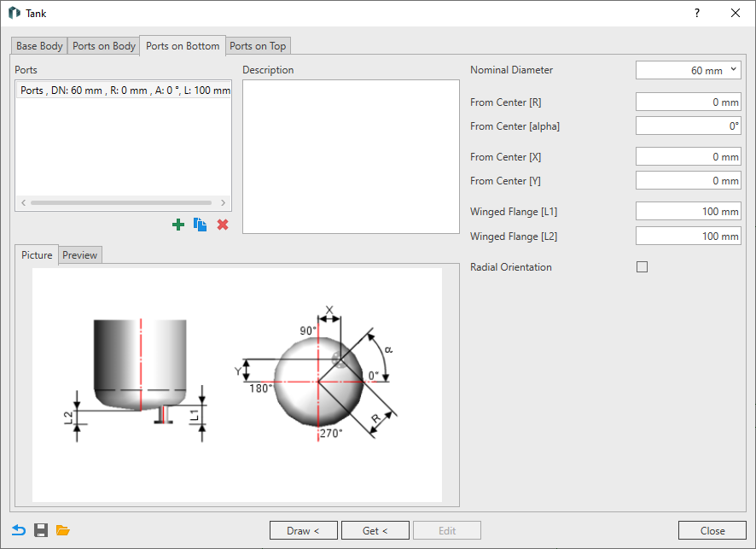Select the port entry DN: 60 mm
Screen dimensions: 756x549
[124, 91]
